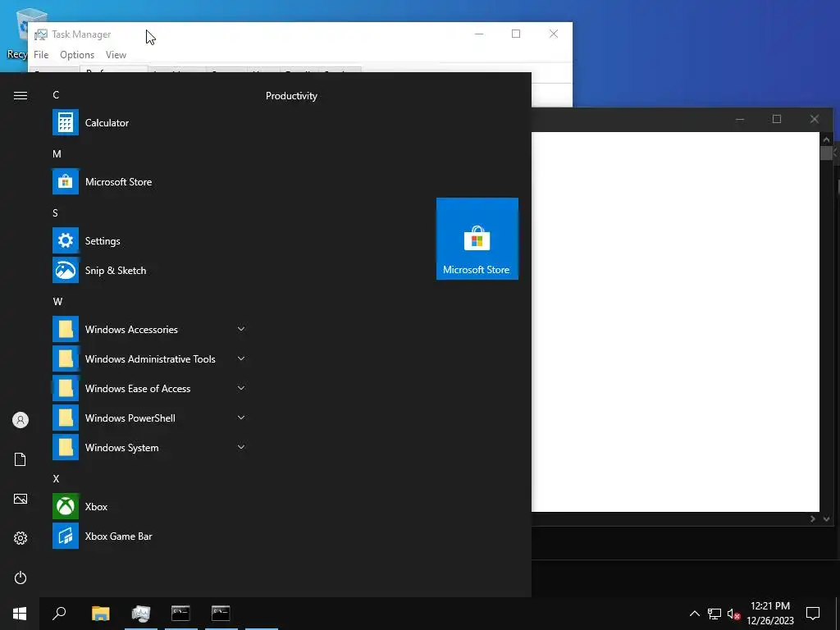This screenshot has width=840, height=630.
Task: Open Pictures icon in Start sidebar
Action: [21, 499]
